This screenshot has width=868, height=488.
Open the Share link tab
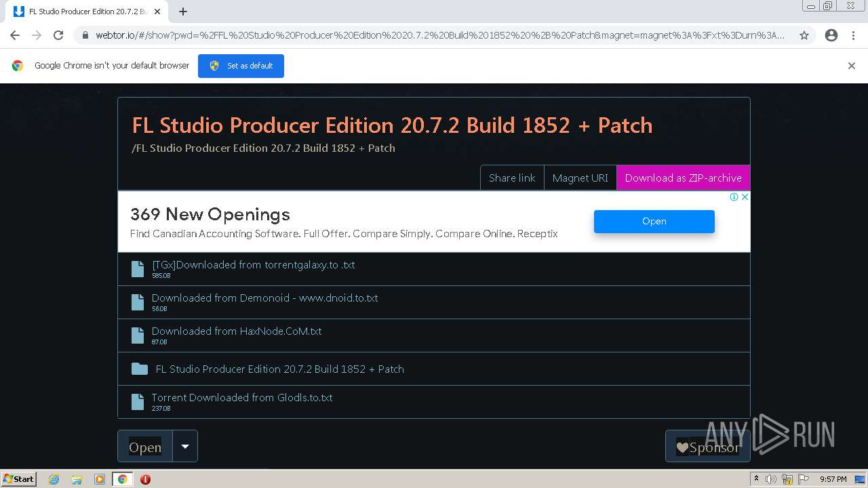[512, 178]
